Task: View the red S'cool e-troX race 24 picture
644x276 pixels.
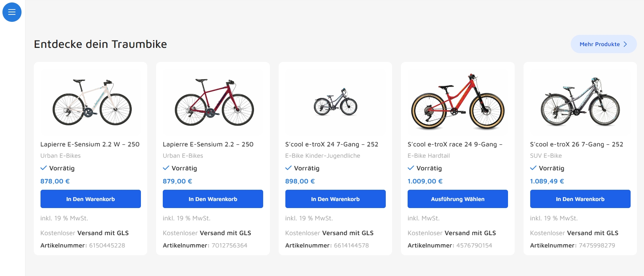Action: 458,102
